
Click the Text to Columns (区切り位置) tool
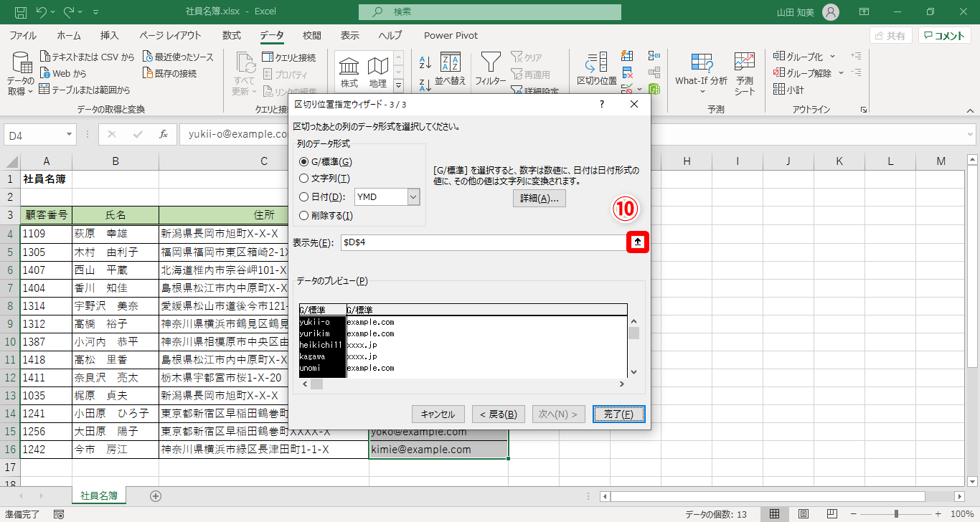[597, 70]
